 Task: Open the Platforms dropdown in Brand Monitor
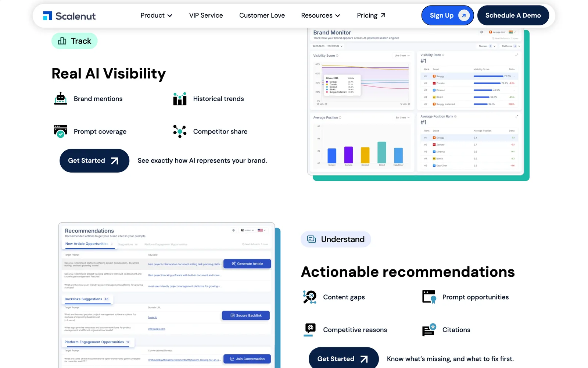pos(511,46)
